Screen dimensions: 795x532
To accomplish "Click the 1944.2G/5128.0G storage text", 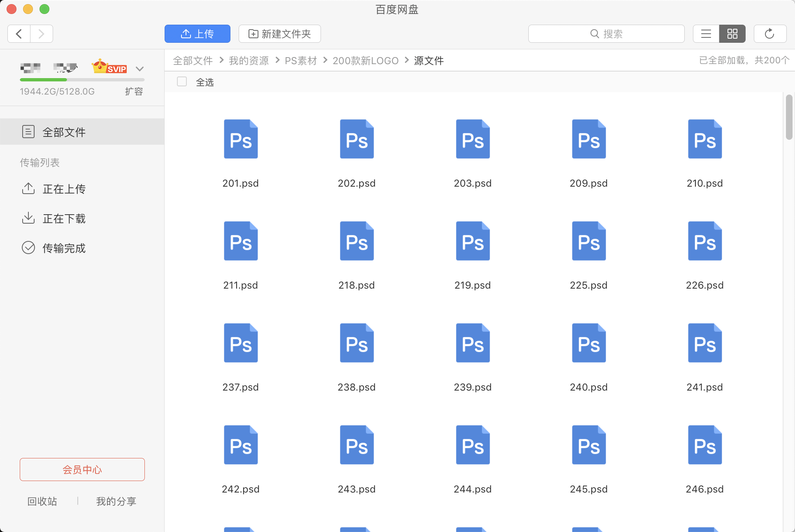I will pos(57,91).
